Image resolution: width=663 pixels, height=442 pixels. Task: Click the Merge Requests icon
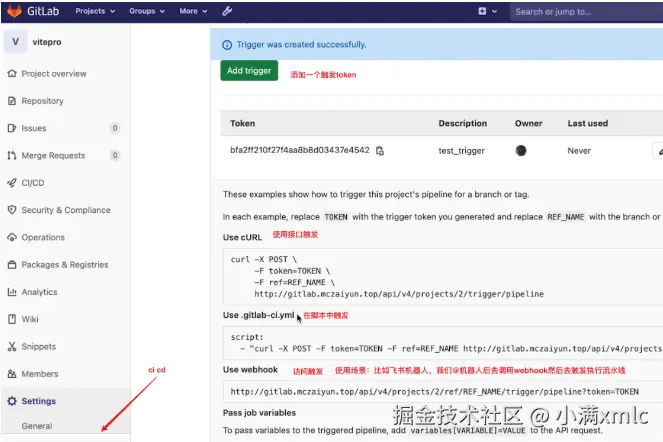[12, 156]
